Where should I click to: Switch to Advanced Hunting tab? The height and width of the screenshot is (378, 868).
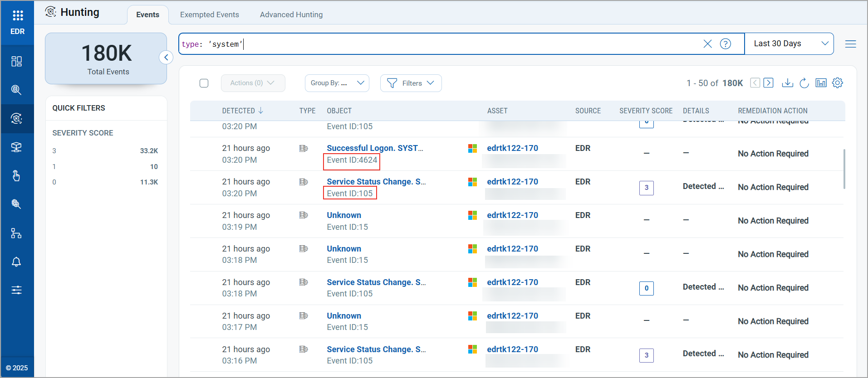[291, 15]
